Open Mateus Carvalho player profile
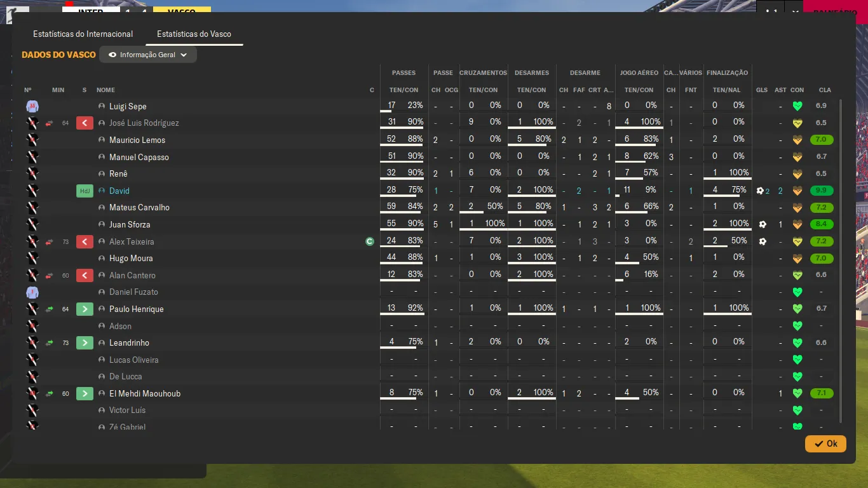The width and height of the screenshot is (868, 488). click(139, 208)
